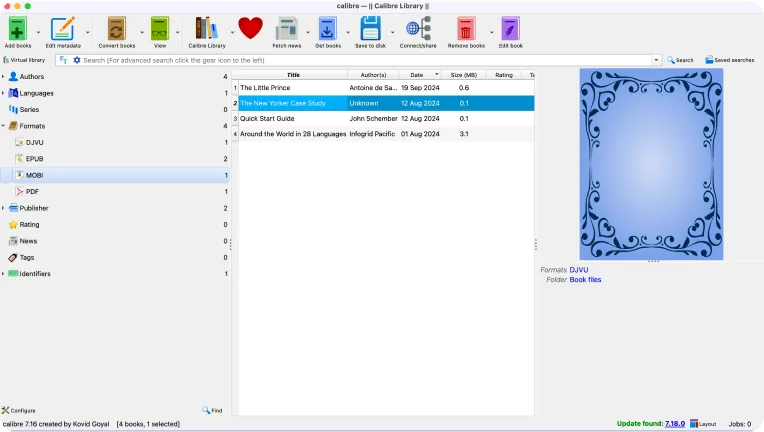Open Save to disk dropdown arrow
This screenshot has height=432, width=764.
click(393, 33)
